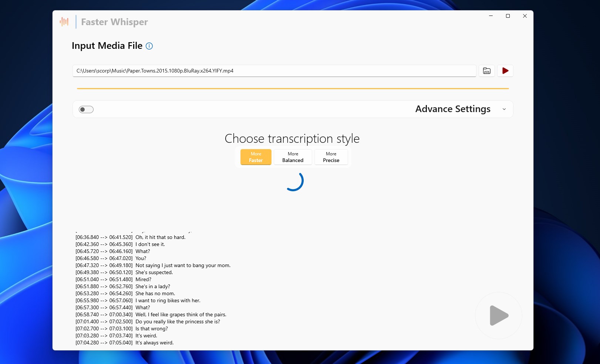Click the 'Choose transcription style' heading
Viewport: 600px width, 364px height.
tap(292, 139)
